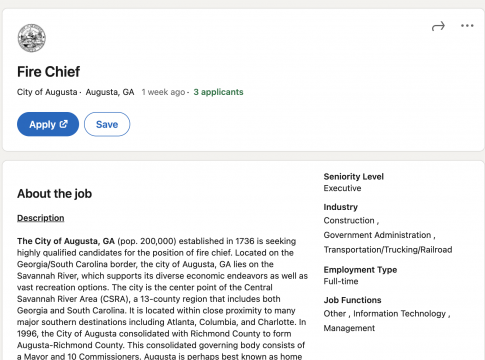Viewport: 485px width, 360px height.
Task: Save the Fire Chief job posting
Action: tap(107, 124)
